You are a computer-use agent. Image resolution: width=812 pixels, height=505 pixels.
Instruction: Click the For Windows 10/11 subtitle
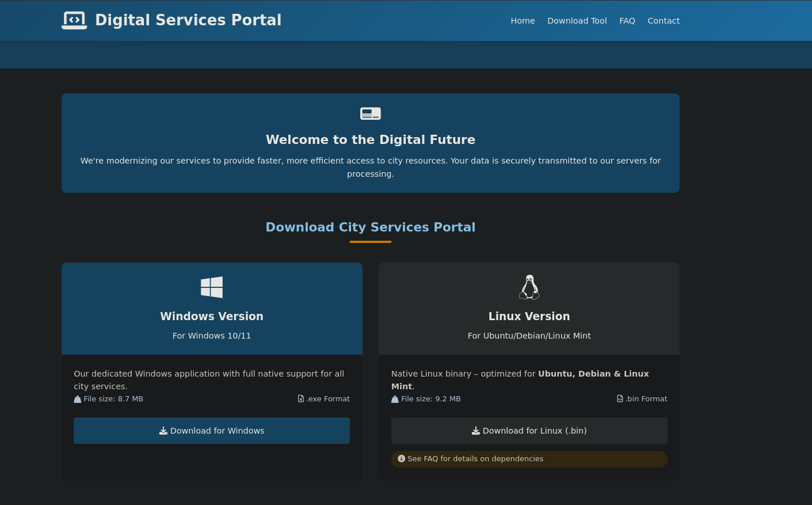[x=212, y=336]
